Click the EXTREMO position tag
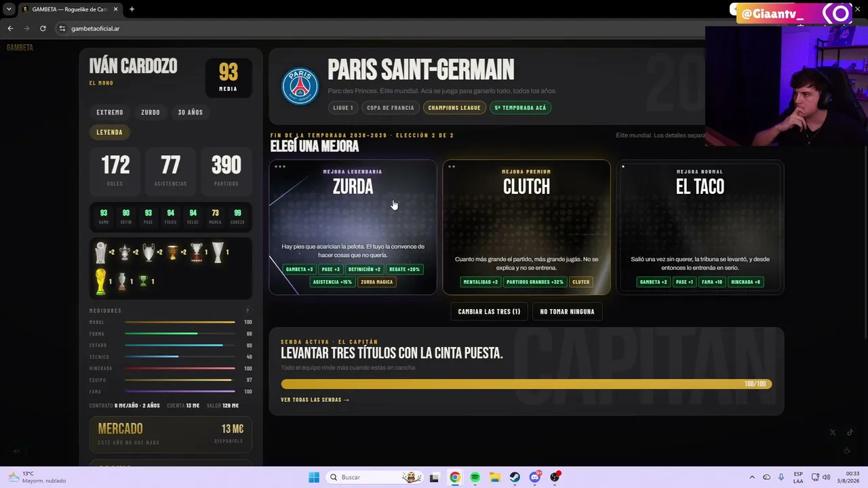This screenshot has height=488, width=868. (110, 113)
